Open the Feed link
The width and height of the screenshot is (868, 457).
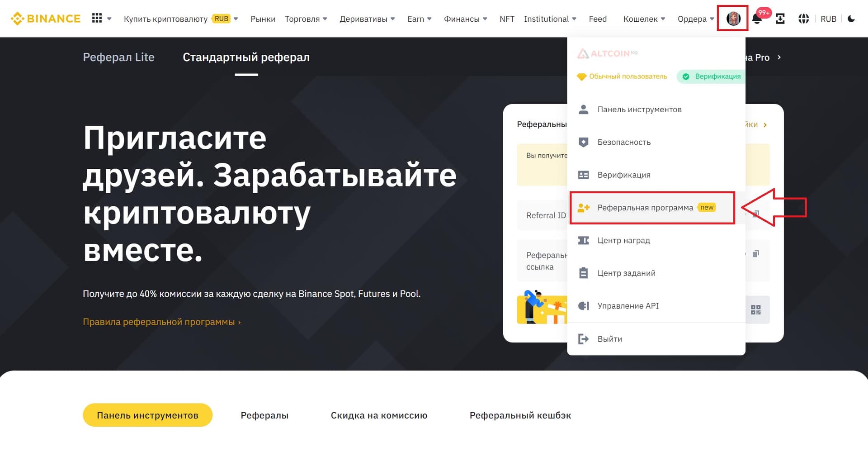click(x=598, y=19)
